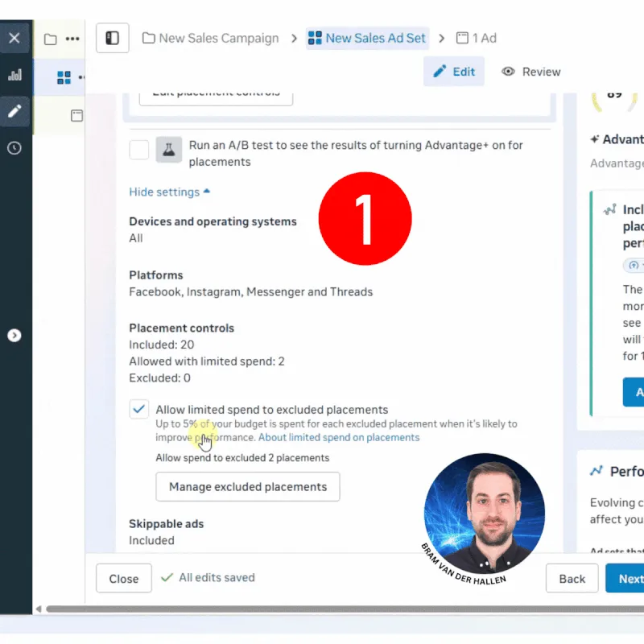The image size is (644, 644).
Task: Select the ad item icon in tree panel
Action: pyautogui.click(x=76, y=115)
